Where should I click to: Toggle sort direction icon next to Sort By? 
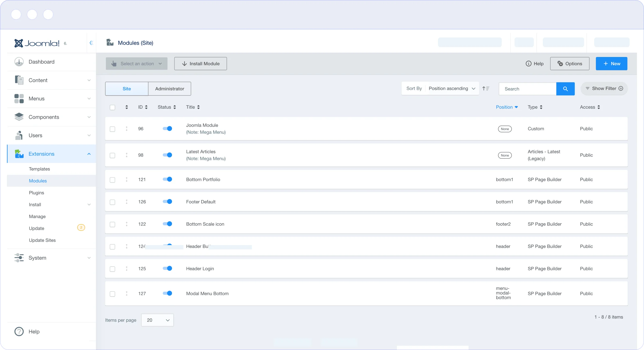(486, 89)
